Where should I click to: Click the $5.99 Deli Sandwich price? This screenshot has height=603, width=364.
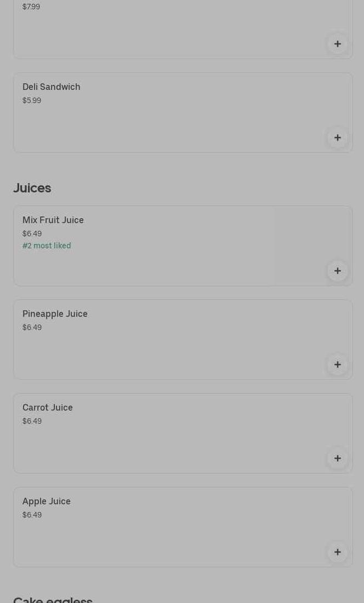[32, 100]
